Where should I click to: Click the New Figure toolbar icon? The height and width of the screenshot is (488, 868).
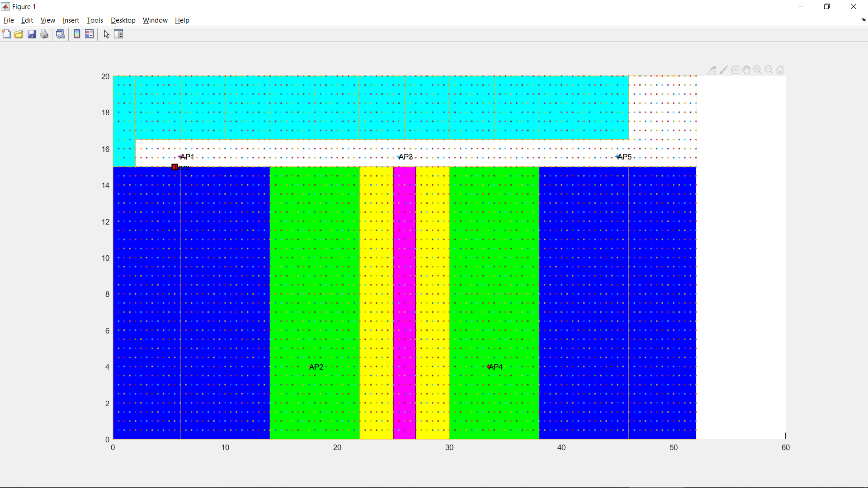click(x=6, y=34)
